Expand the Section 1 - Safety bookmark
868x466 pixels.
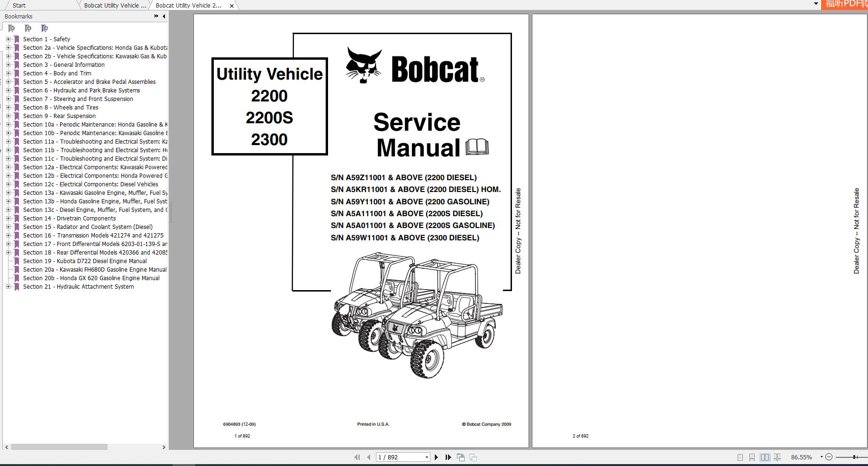pos(8,39)
